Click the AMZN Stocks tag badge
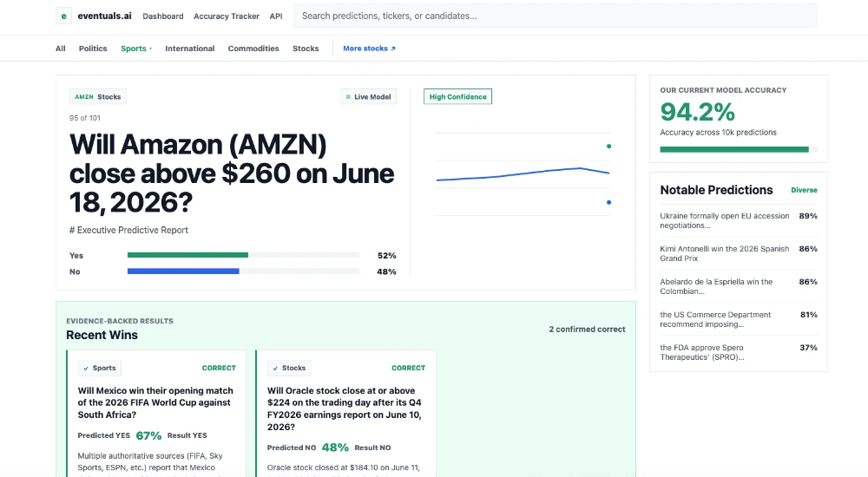 point(98,97)
